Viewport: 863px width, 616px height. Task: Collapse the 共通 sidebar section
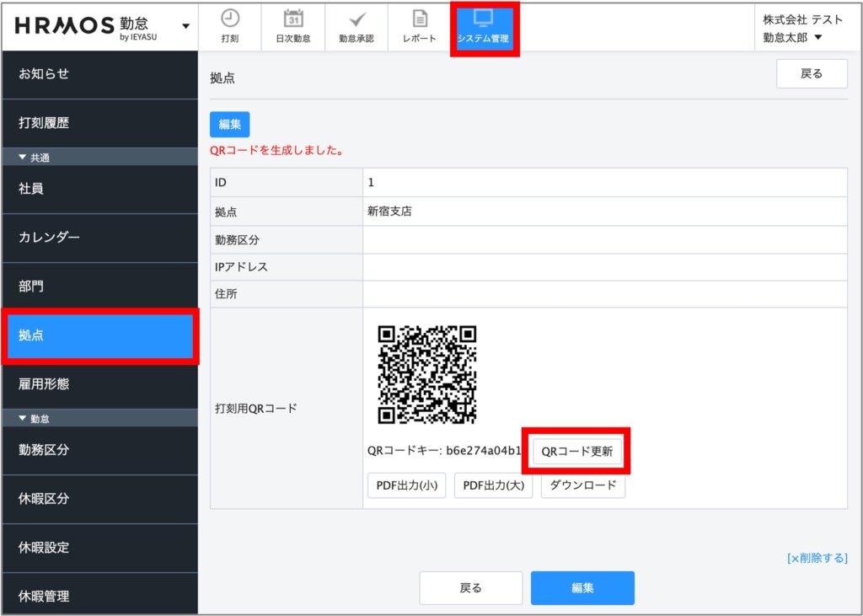pos(35,158)
